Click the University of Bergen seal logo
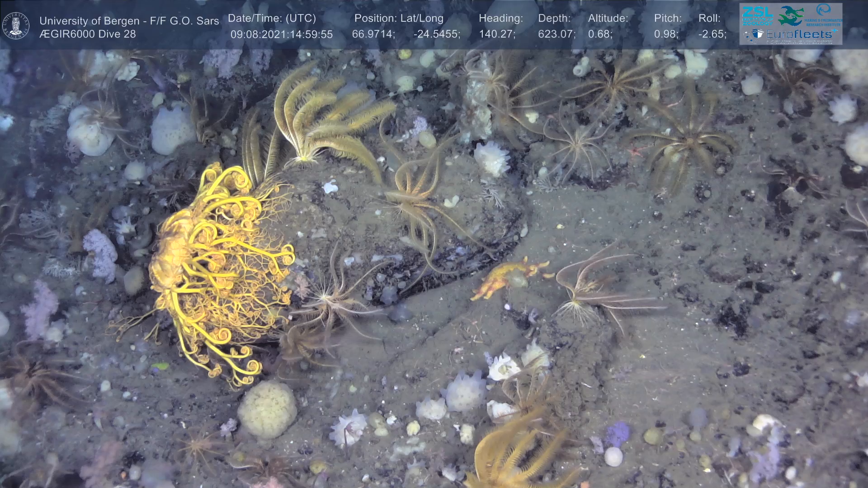This screenshot has width=868, height=488. [16, 26]
